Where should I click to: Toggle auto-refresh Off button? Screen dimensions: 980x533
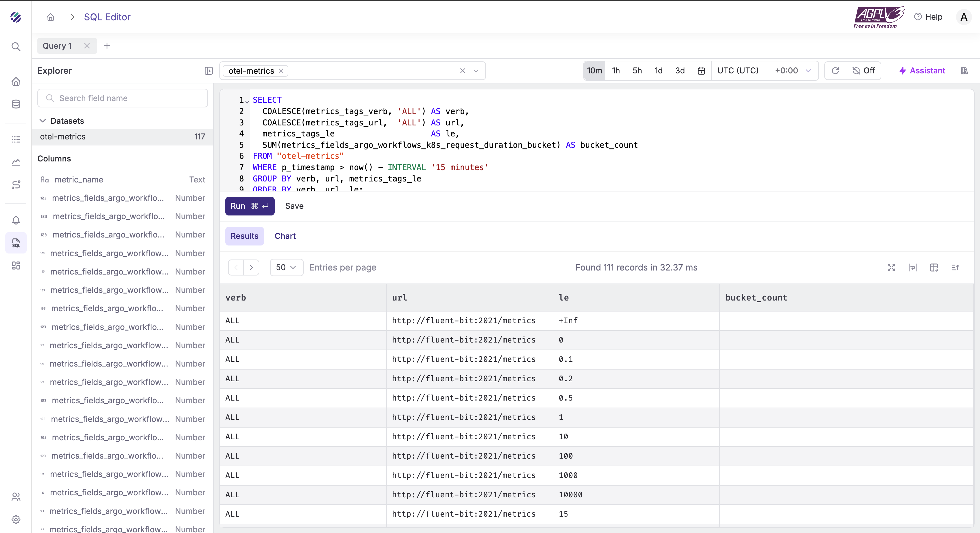click(864, 71)
